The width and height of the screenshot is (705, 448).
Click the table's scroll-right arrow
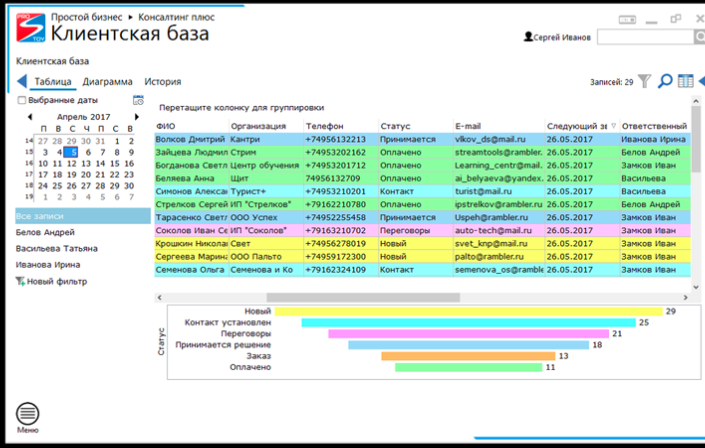686,297
